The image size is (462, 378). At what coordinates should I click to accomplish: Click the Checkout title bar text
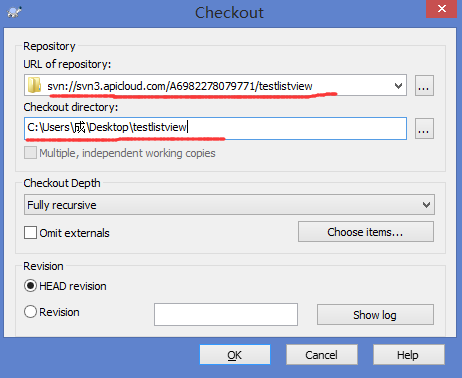pos(229,13)
